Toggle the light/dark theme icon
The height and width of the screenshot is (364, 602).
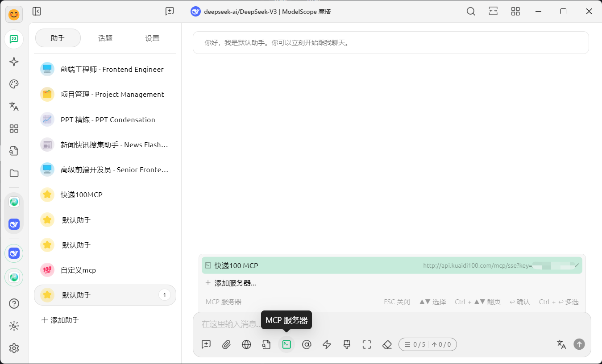[x=14, y=326]
